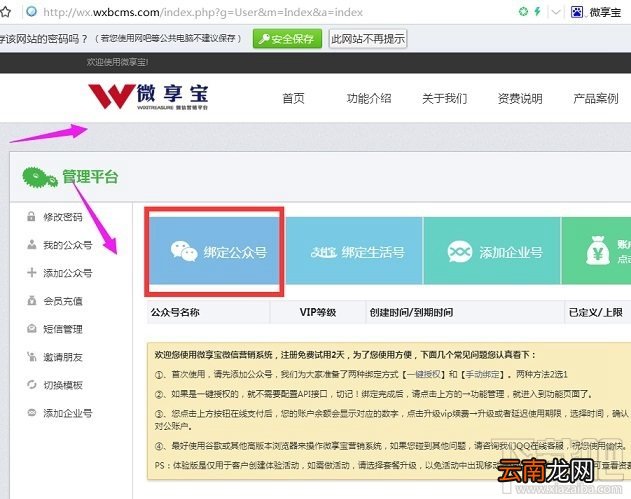Open the 产品案例 nav item

click(596, 98)
